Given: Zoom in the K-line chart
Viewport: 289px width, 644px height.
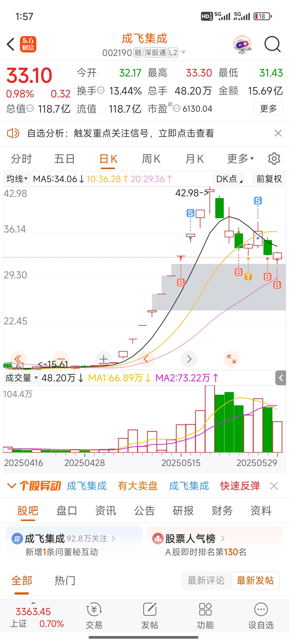Looking at the screenshot, I should tap(104, 359).
